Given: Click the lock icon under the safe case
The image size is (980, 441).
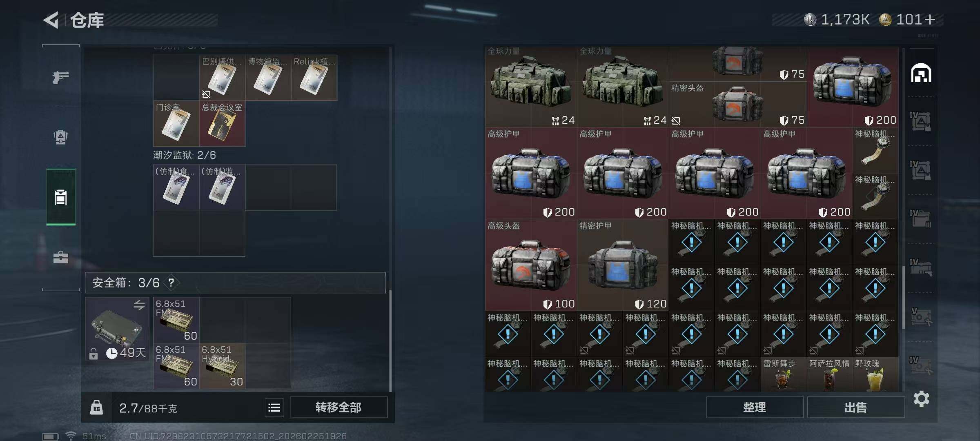Looking at the screenshot, I should (x=94, y=353).
